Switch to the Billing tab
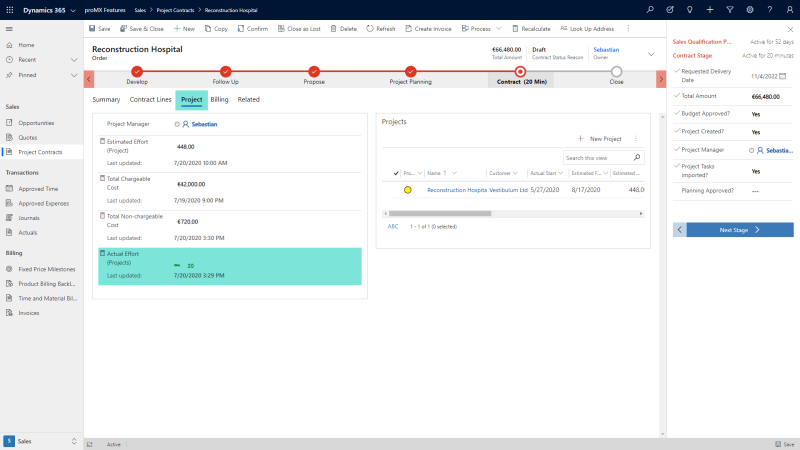The height and width of the screenshot is (450, 800). point(219,100)
